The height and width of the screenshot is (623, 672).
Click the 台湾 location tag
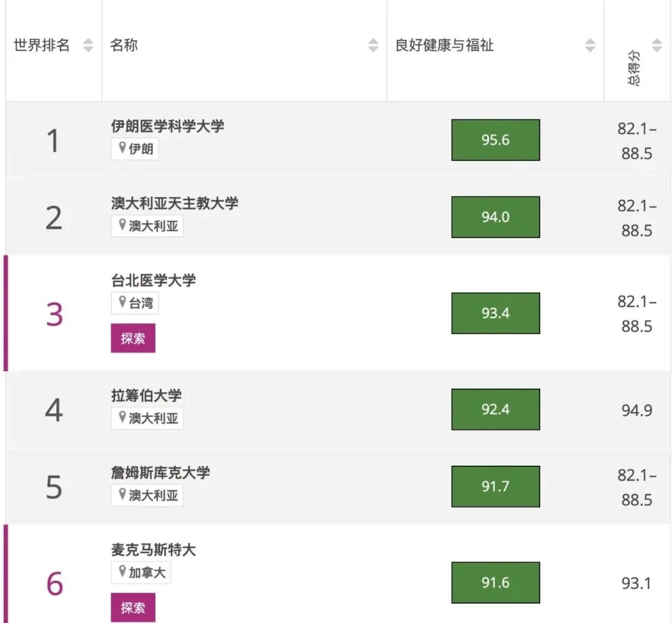tap(135, 303)
